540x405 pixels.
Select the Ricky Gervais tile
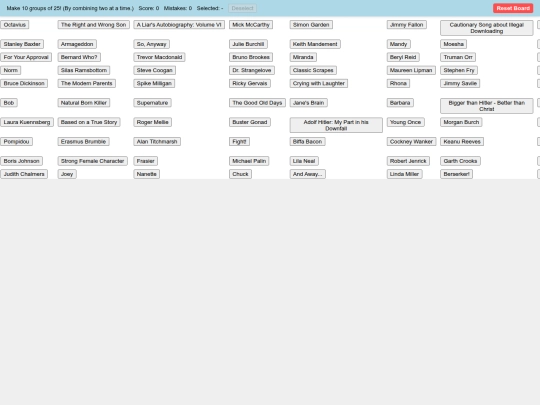(x=250, y=83)
